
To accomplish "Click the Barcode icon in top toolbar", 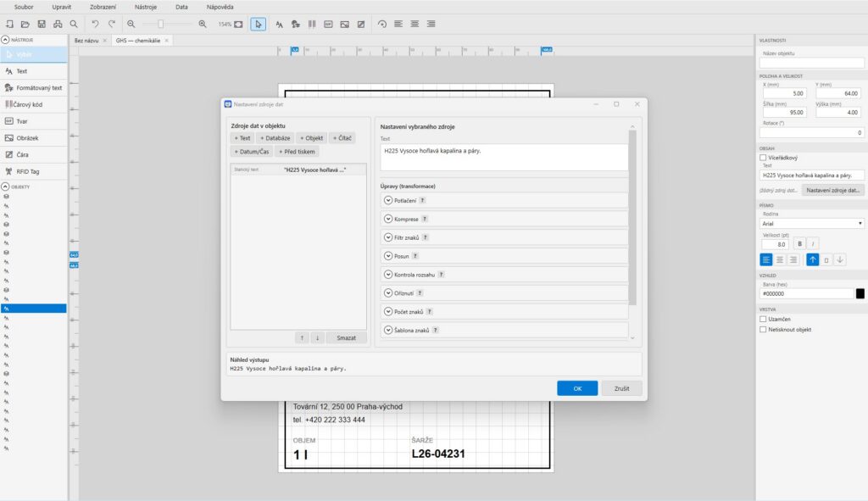I will pyautogui.click(x=312, y=24).
